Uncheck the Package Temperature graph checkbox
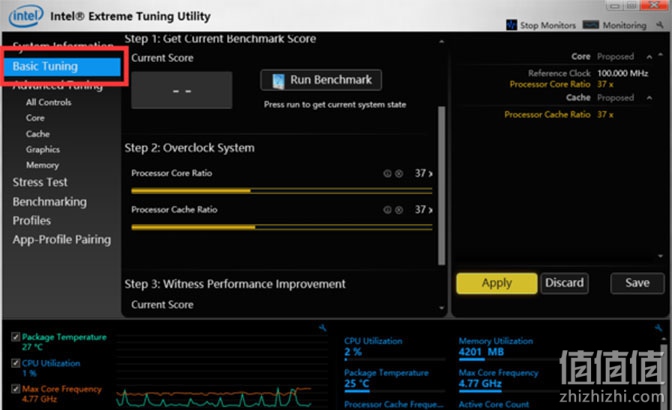672x410 pixels. click(x=15, y=337)
